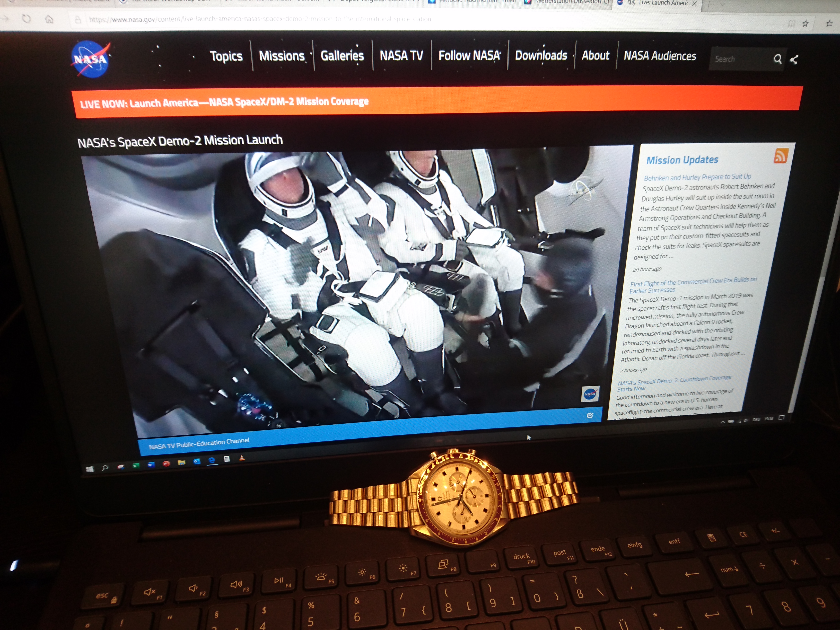The image size is (840, 630).
Task: Open the NASA TV menu item
Action: [401, 56]
